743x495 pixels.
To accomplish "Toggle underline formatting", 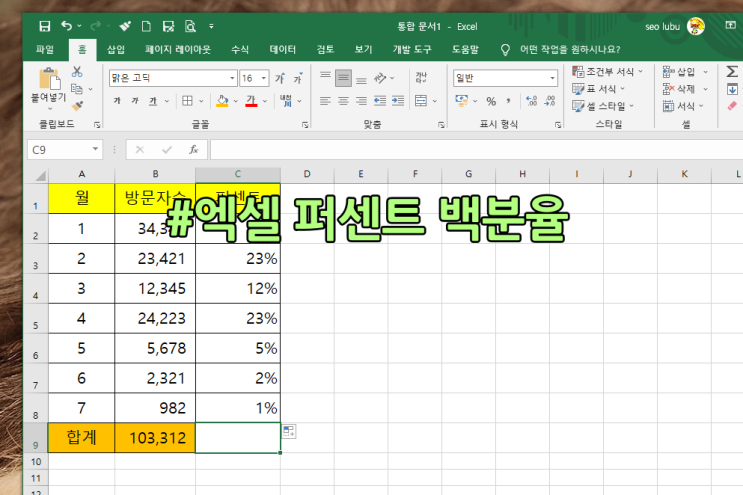I will point(153,101).
